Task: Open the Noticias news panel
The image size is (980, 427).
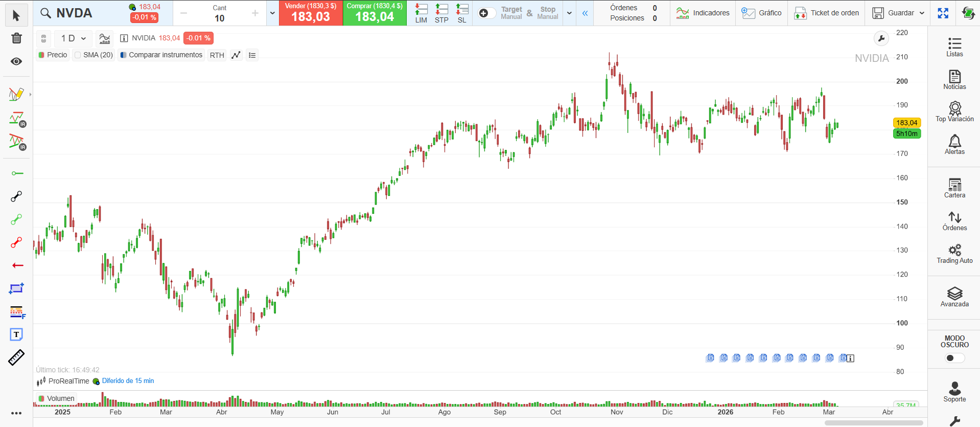Action: pos(954,79)
